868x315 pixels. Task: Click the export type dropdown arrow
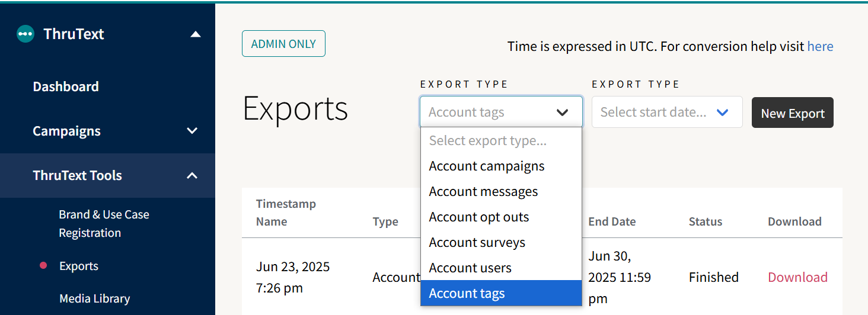click(x=562, y=112)
